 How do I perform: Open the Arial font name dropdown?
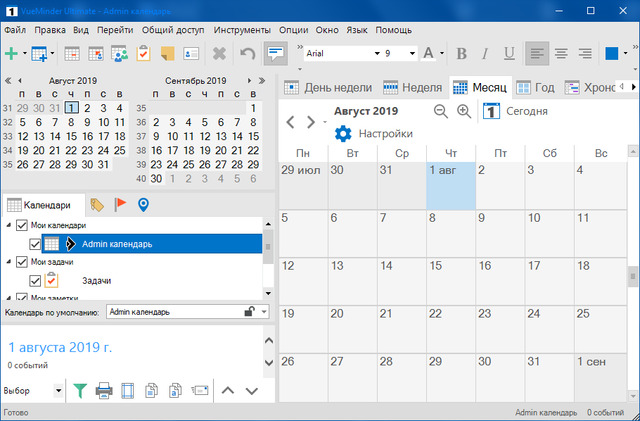coord(376,53)
